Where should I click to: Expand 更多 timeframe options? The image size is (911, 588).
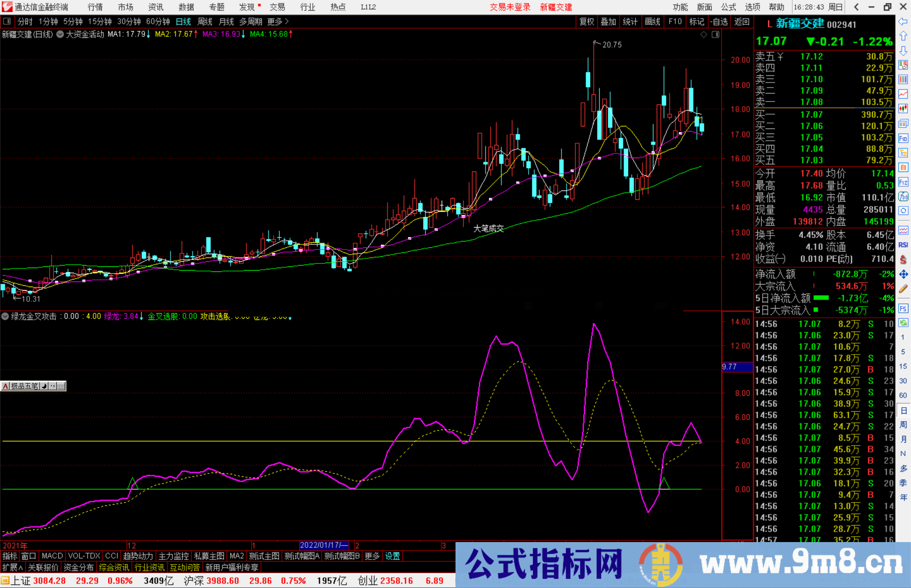(278, 21)
